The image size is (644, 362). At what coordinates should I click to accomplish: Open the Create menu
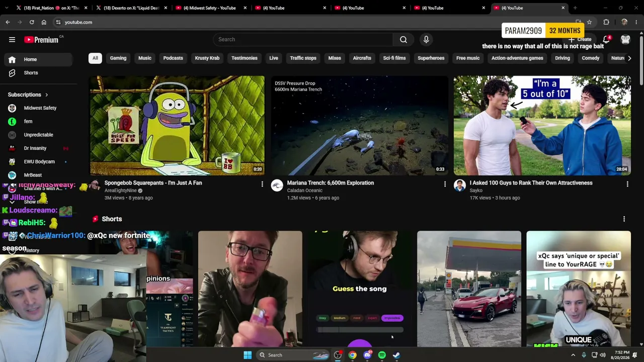pyautogui.click(x=580, y=39)
